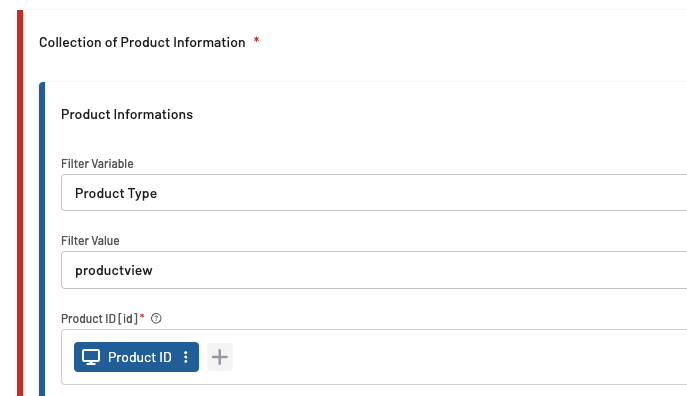Screen dimensions: 687x396
Task: Click the red vertical bar on the outer panel
Action: [20, 203]
